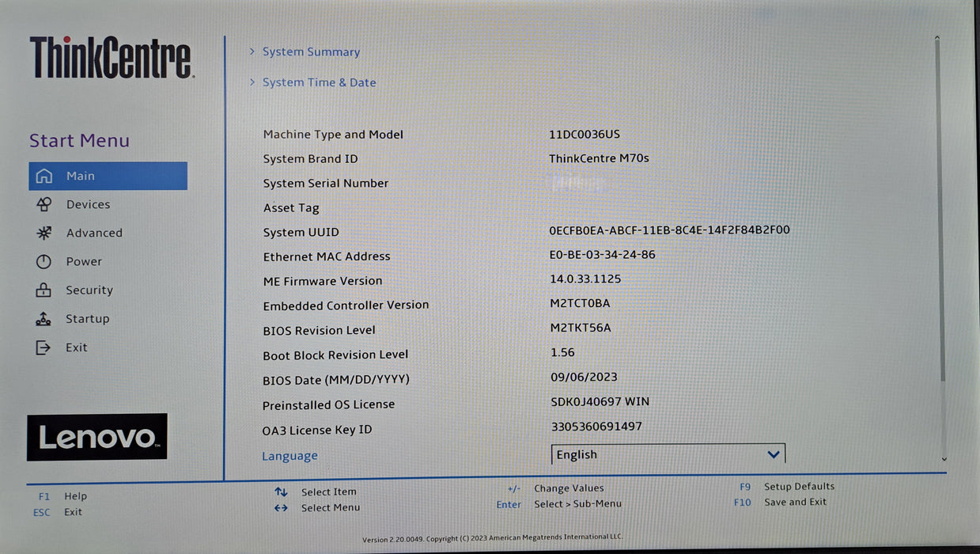Click the American Megatrends version text
This screenshot has height=554, width=980.
493,538
